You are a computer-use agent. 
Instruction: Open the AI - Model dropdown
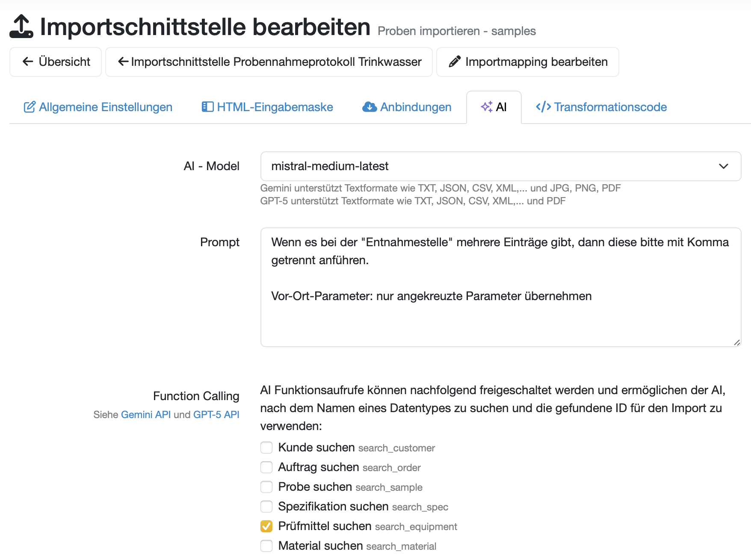point(500,166)
